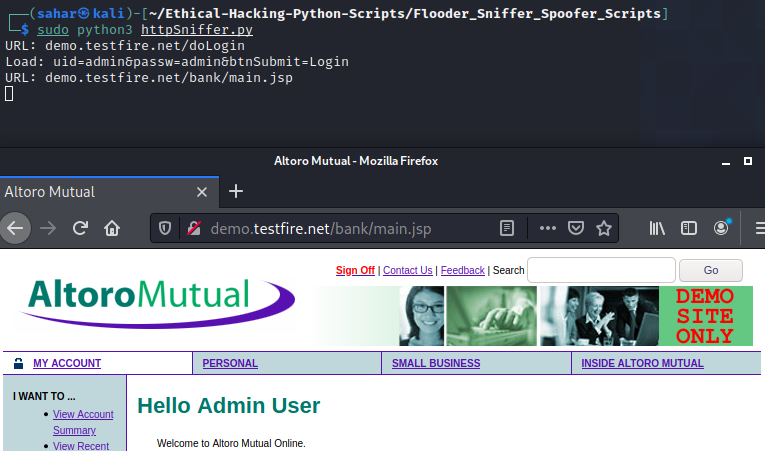Image resolution: width=765 pixels, height=451 pixels.
Task: Click the insecure connection padlock icon
Action: 194,228
